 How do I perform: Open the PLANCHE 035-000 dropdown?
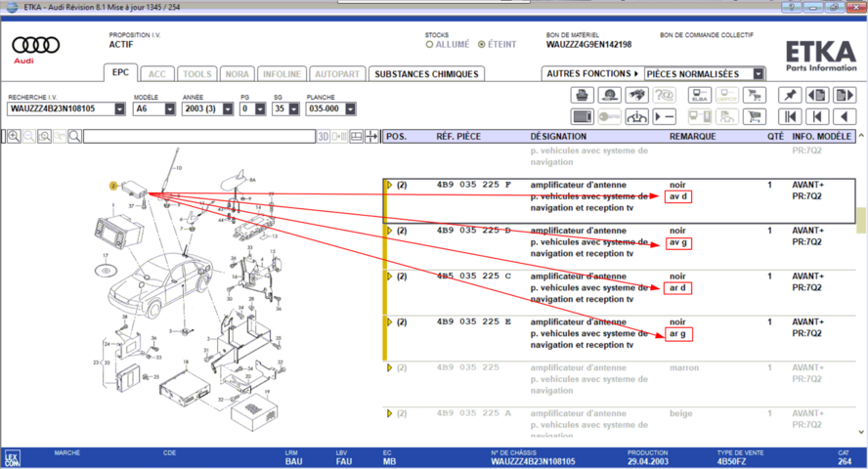(350, 109)
